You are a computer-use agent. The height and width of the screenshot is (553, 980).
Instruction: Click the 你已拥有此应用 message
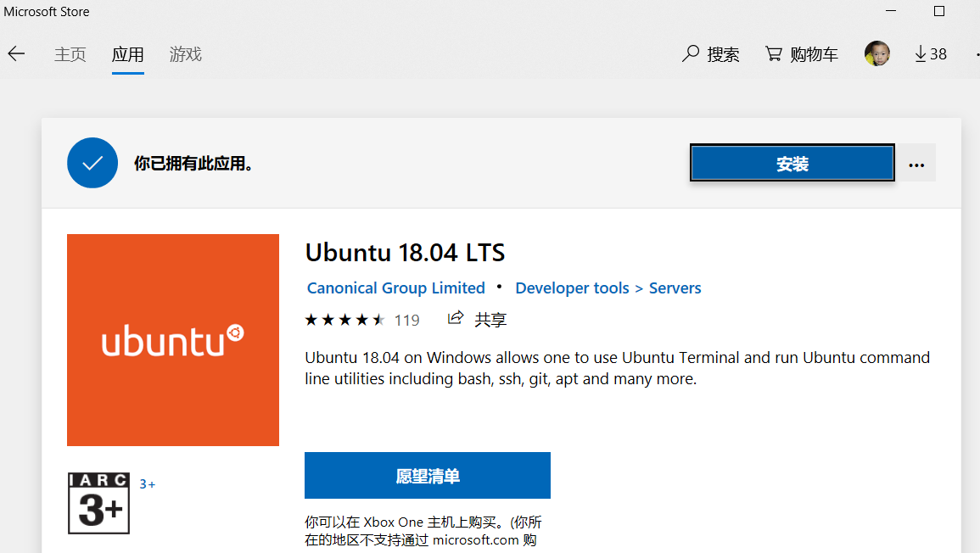point(193,164)
